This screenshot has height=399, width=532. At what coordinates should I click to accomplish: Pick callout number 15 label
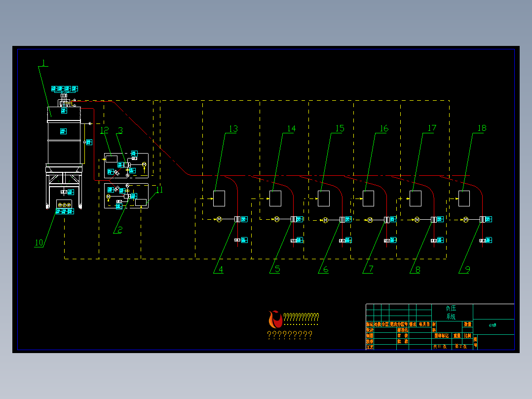(x=340, y=128)
